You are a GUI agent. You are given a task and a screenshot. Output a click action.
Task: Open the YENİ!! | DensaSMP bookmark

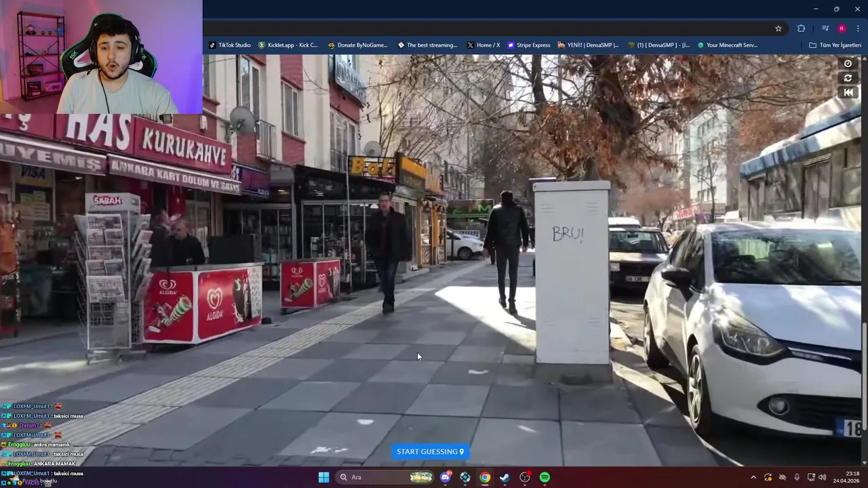point(588,45)
